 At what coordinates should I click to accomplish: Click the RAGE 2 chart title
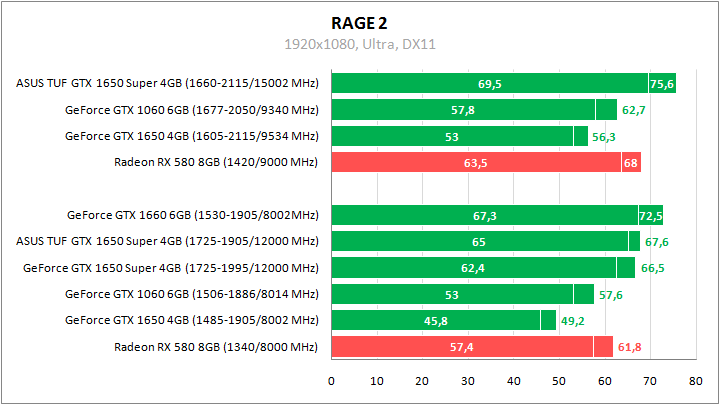pos(360,23)
